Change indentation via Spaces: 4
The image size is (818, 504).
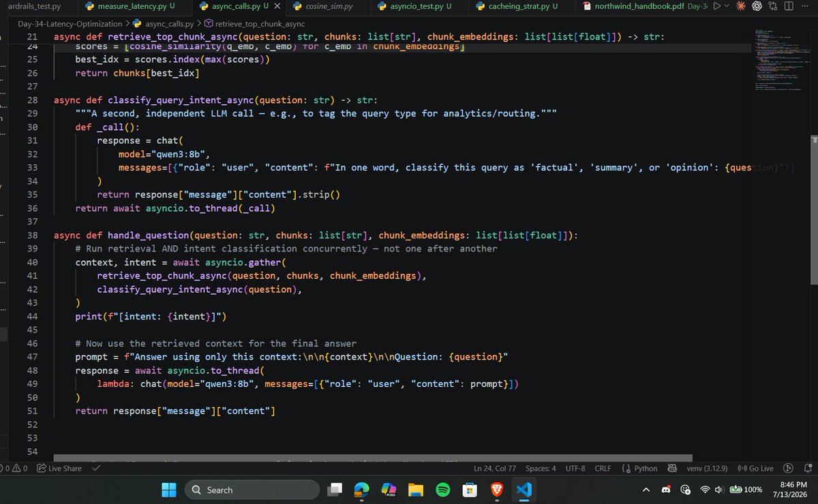point(541,469)
